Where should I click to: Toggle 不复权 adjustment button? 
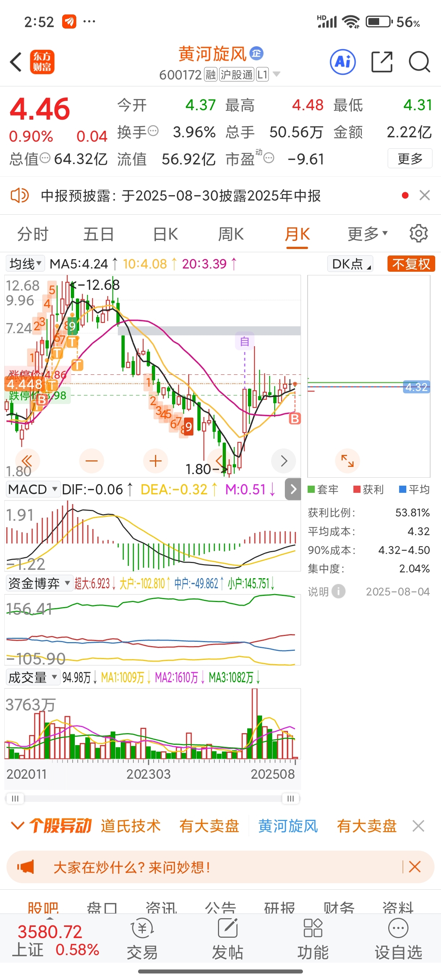pyautogui.click(x=411, y=264)
